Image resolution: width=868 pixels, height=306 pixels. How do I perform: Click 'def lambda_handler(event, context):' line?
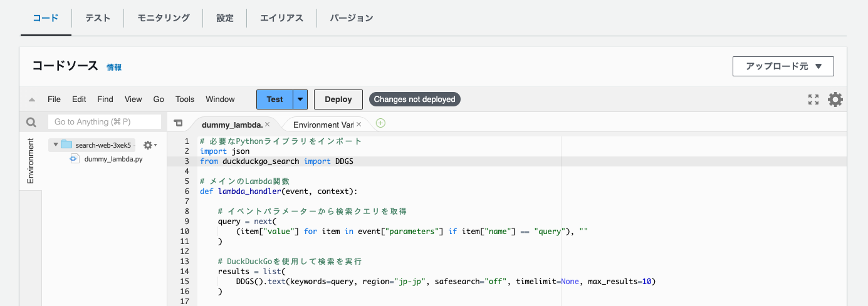(278, 191)
